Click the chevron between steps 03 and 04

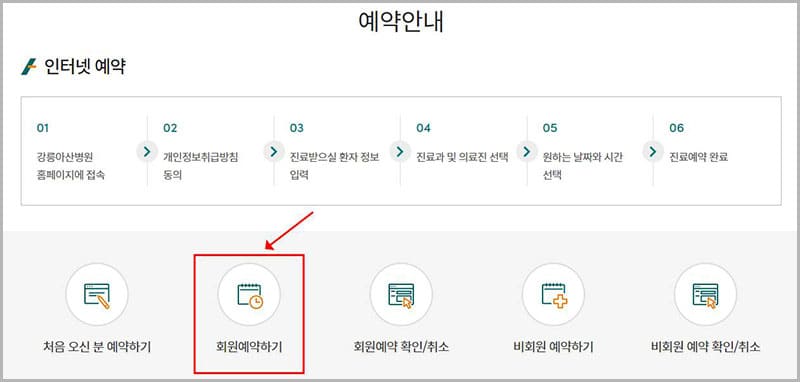coord(400,151)
